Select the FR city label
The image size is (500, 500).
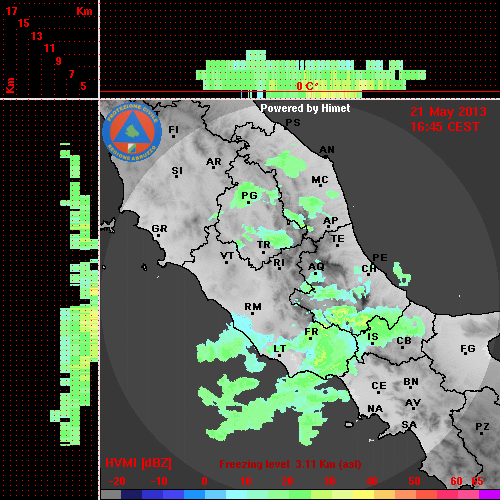click(x=311, y=332)
